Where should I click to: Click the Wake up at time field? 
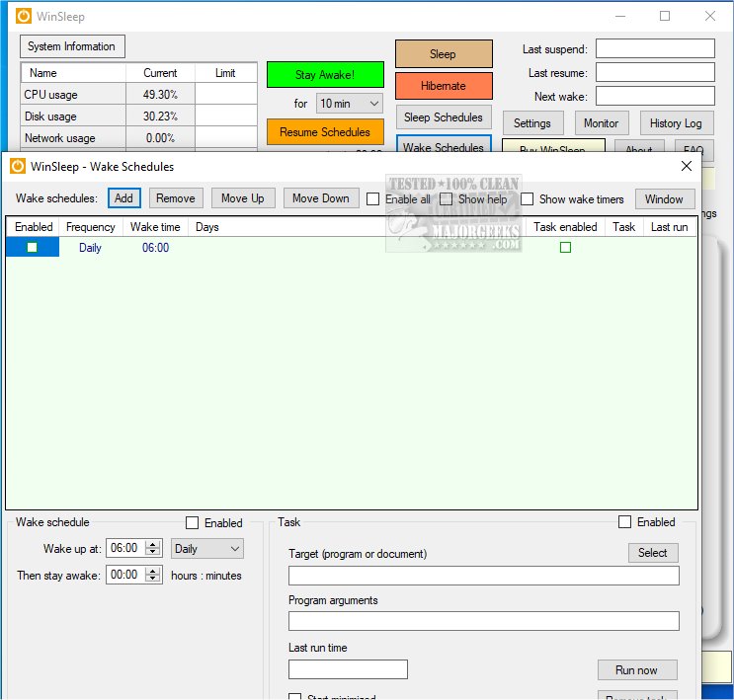pyautogui.click(x=125, y=548)
